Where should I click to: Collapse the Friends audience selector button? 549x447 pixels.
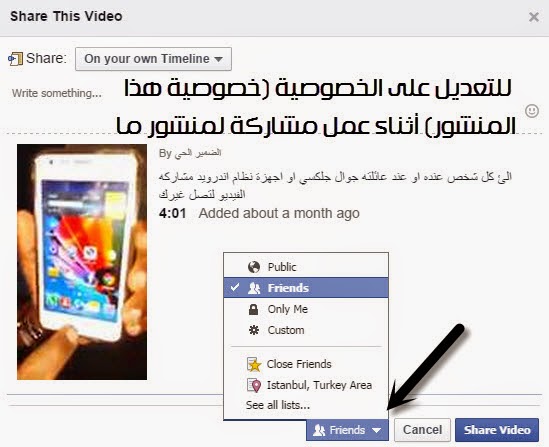[x=347, y=430]
